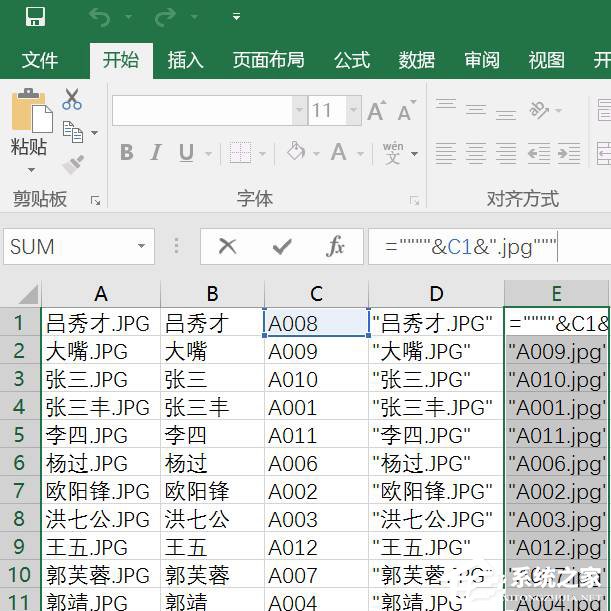Toggle Bold formatting
Screen dimensions: 611x611
(x=127, y=152)
